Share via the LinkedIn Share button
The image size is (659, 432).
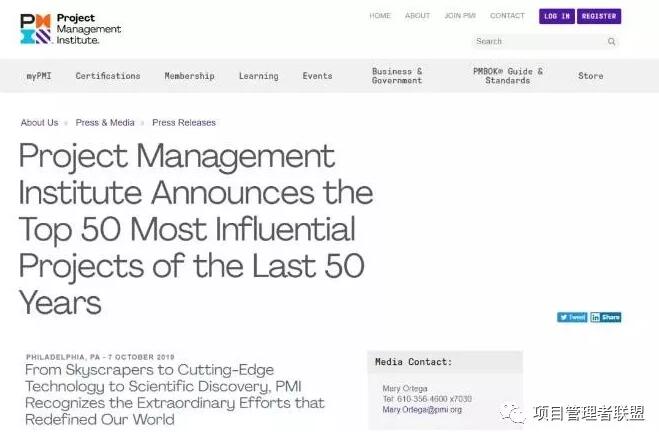click(x=606, y=317)
